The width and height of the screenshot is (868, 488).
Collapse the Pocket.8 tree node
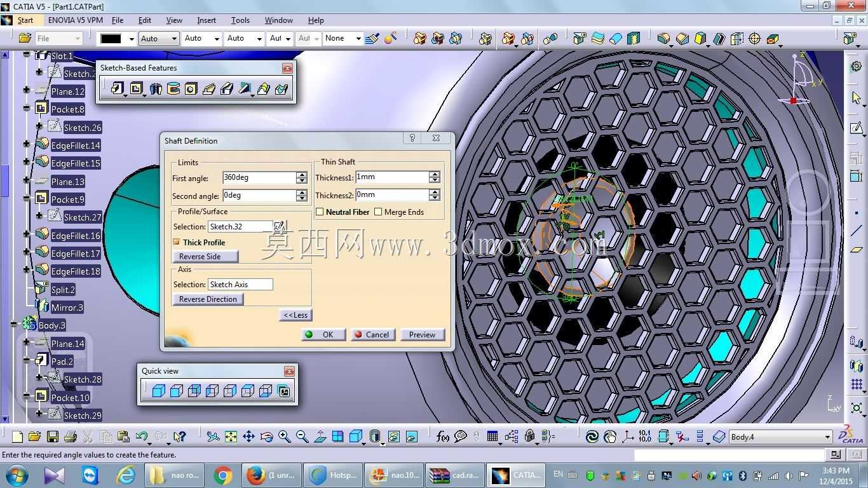click(x=27, y=109)
